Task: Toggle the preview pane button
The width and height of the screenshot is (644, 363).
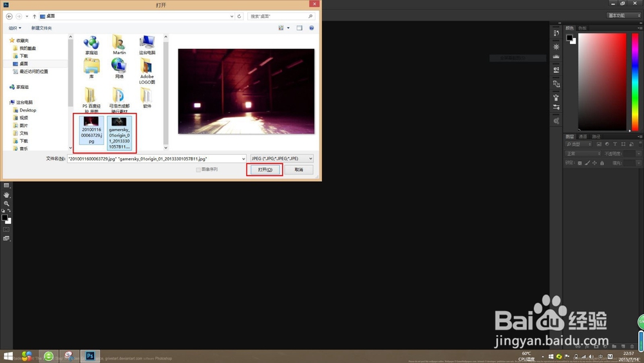Action: click(x=299, y=28)
